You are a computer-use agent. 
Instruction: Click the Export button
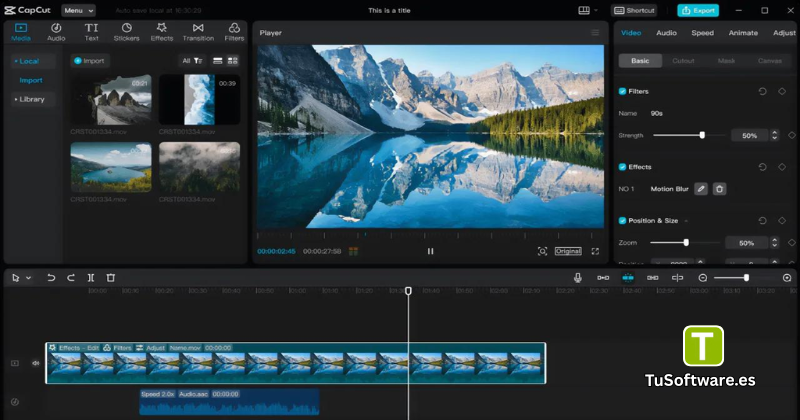click(698, 10)
